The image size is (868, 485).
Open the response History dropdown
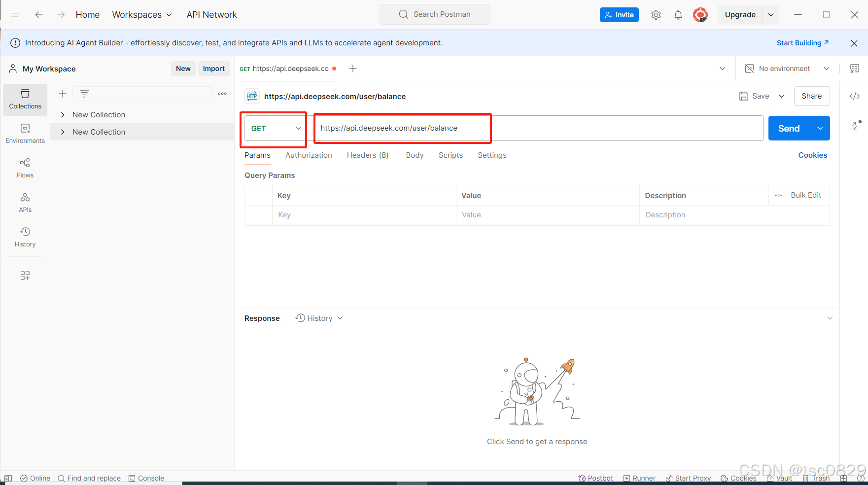point(319,318)
